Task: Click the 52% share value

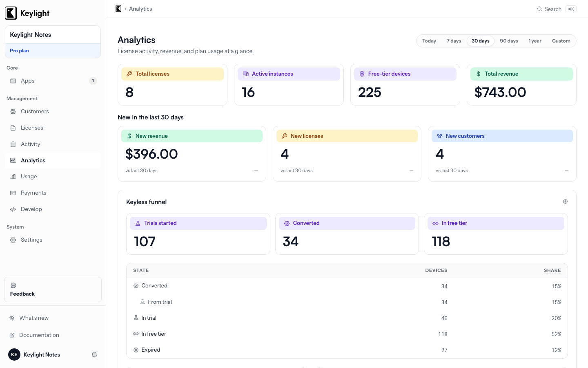Action: click(556, 334)
